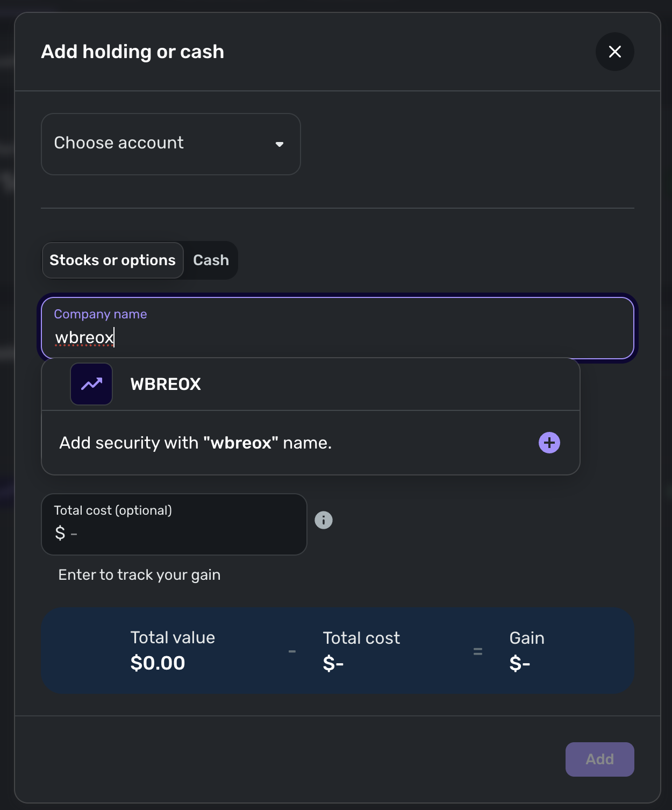Switch to Stocks or options tab

pos(113,260)
